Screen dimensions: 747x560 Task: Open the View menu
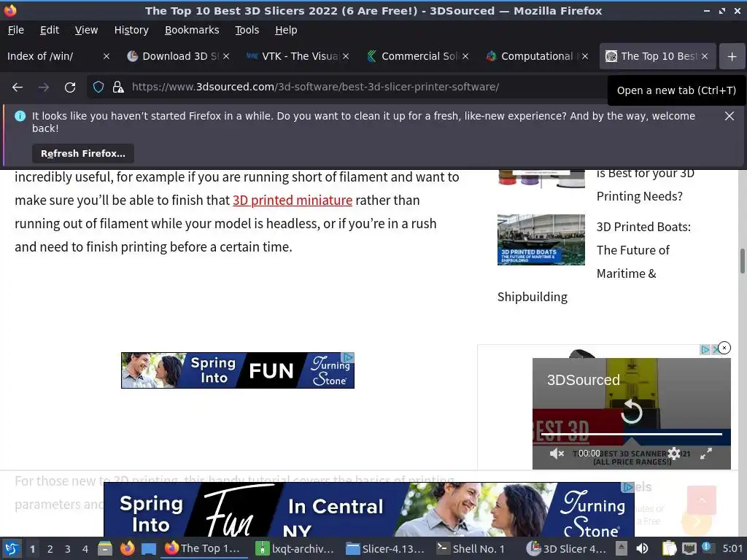tap(86, 30)
